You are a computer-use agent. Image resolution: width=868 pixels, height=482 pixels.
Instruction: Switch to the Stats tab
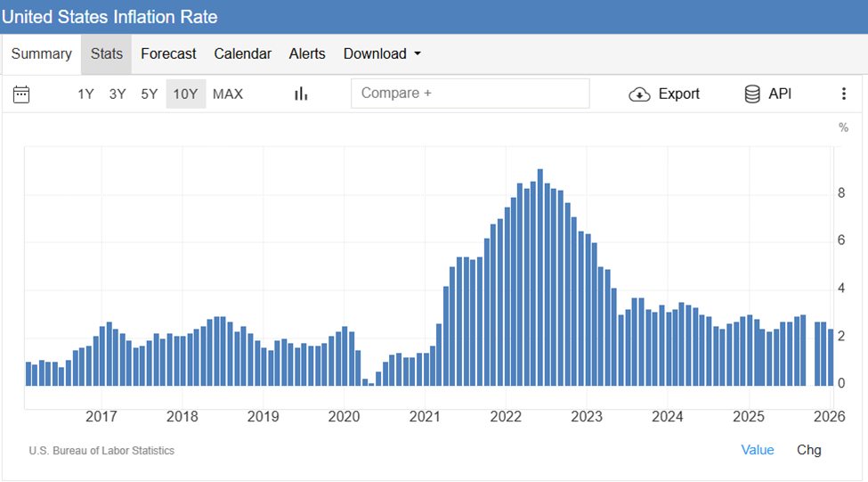point(106,53)
